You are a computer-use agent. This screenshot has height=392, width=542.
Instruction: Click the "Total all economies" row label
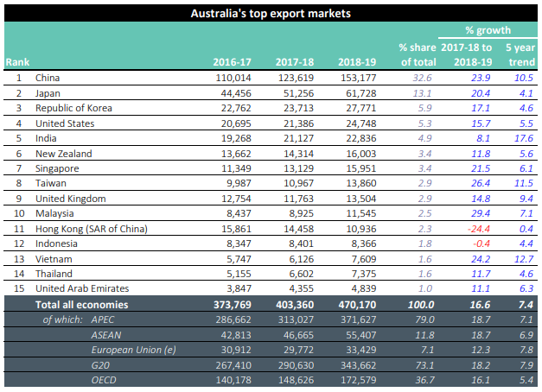coord(81,304)
